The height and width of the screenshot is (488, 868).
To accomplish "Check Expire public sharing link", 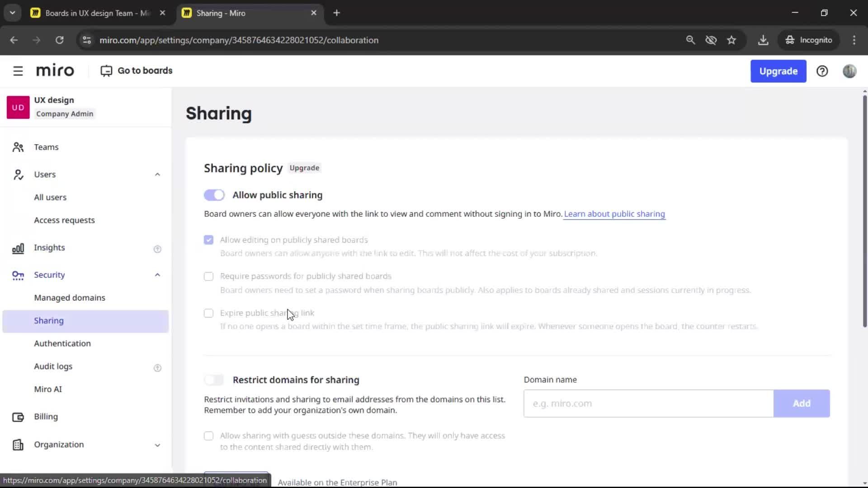I will 208,313.
